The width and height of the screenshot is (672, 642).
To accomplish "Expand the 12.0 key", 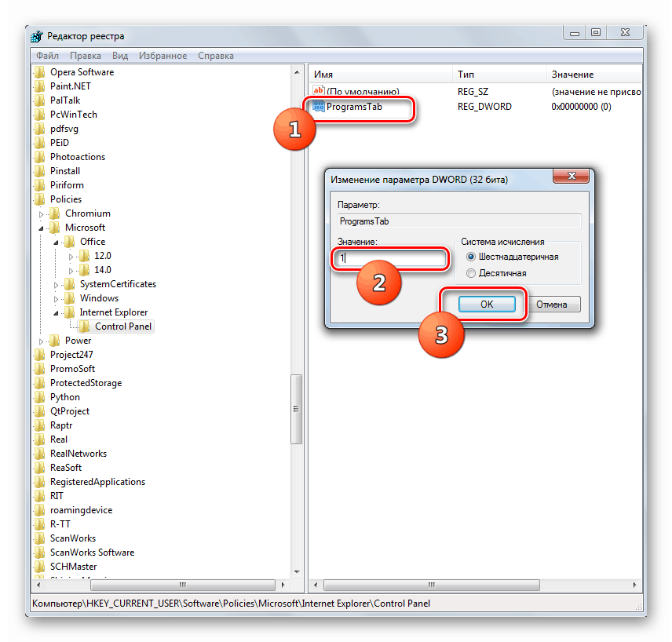I will (x=71, y=257).
